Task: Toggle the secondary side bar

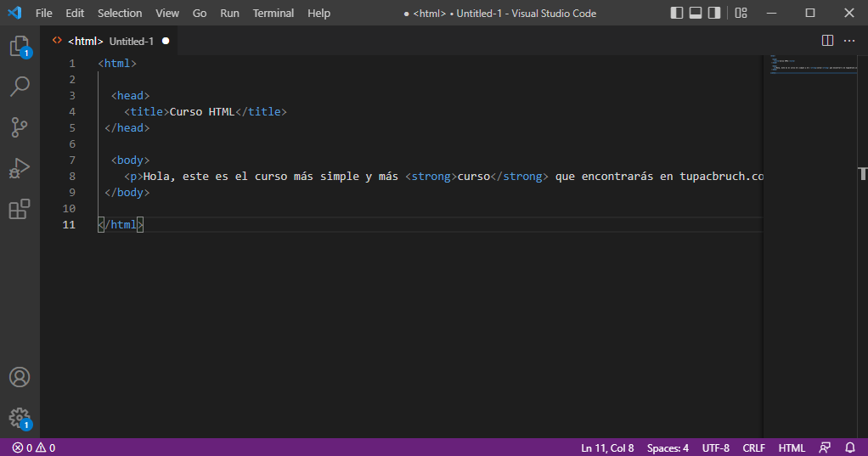Action: pos(714,13)
